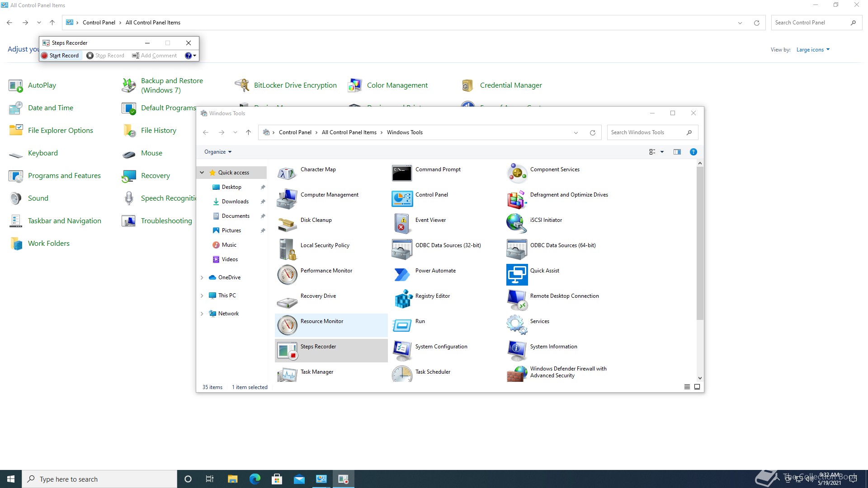This screenshot has height=488, width=868.
Task: Open Windows Tools help button
Action: 693,152
